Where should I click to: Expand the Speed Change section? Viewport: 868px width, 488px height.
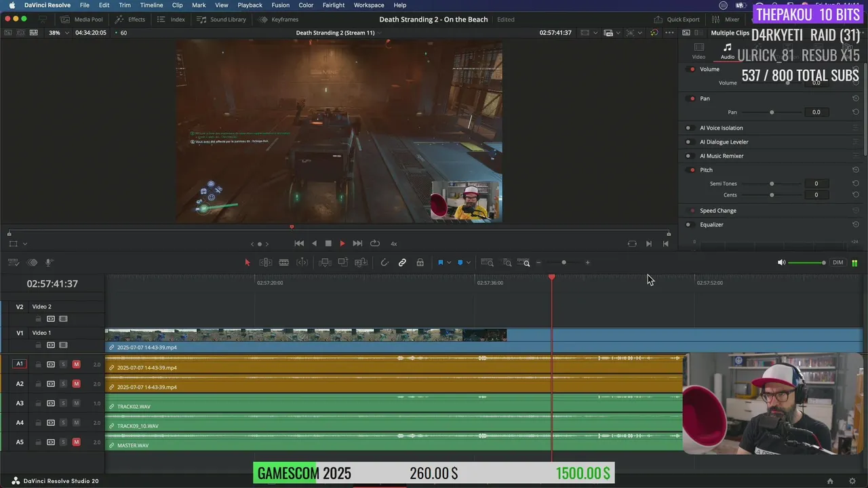pos(718,211)
